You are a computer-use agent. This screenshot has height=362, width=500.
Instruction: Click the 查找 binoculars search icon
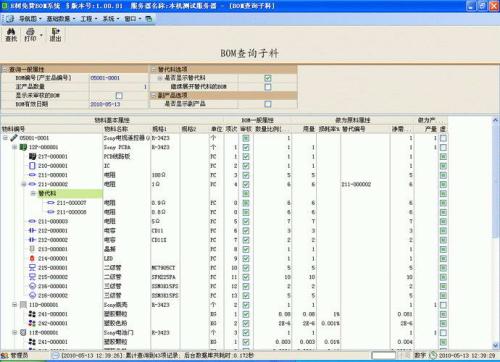[x=11, y=31]
